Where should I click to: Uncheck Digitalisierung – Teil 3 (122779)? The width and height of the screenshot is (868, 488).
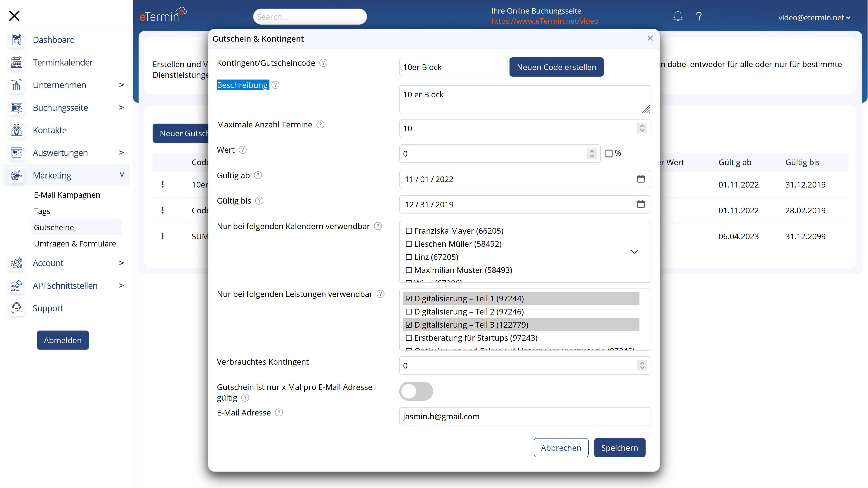pyautogui.click(x=409, y=325)
